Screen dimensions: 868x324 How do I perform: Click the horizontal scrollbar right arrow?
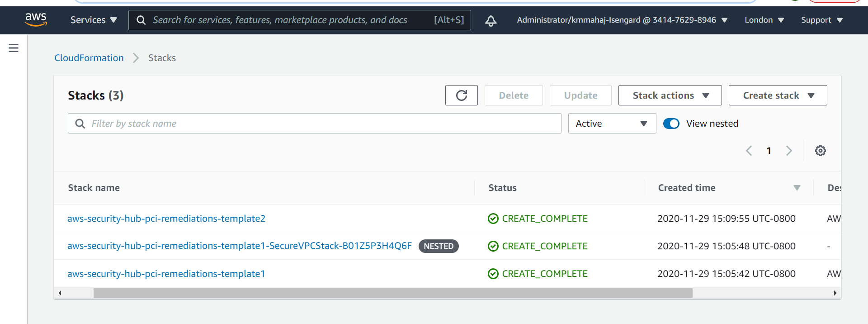pyautogui.click(x=835, y=293)
